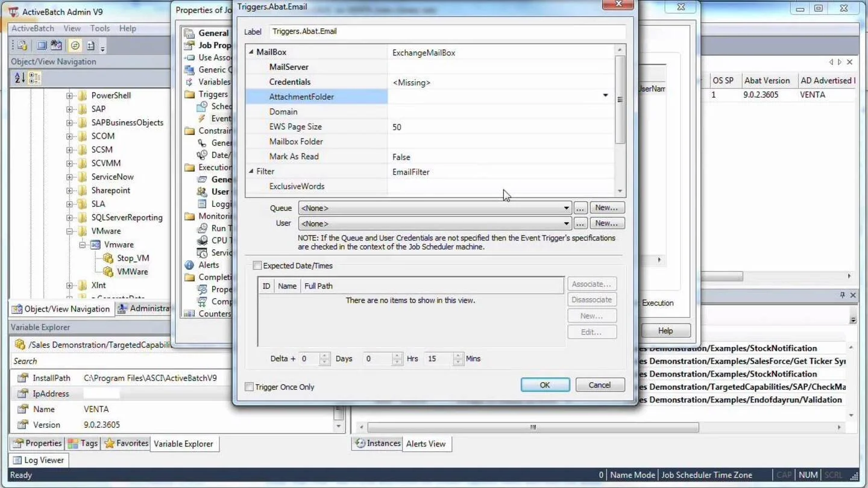Click the SAP folder icon in navigation tree
868x488 pixels.
(x=83, y=109)
